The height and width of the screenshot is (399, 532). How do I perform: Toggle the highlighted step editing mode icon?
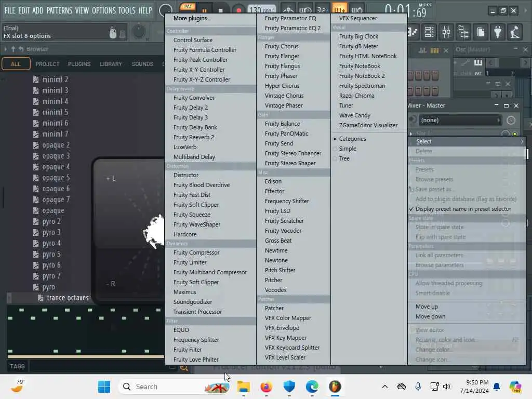tap(339, 9)
